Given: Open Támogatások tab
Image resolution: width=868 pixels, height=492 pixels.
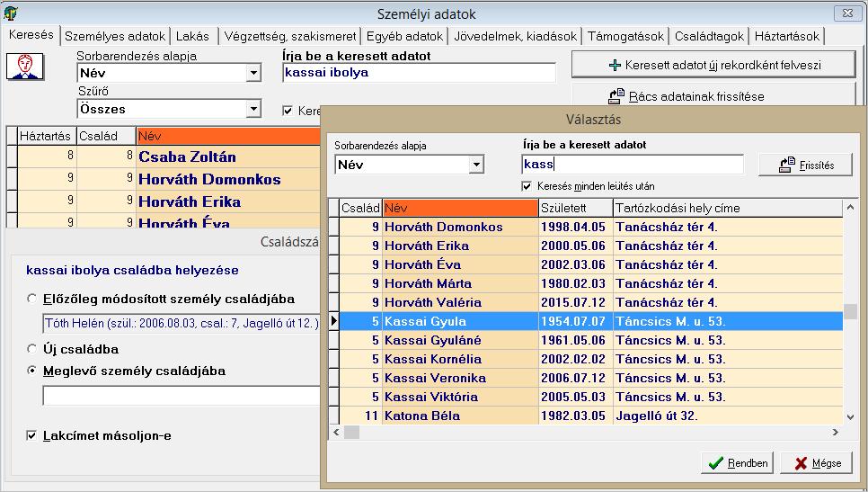Looking at the screenshot, I should point(625,37).
